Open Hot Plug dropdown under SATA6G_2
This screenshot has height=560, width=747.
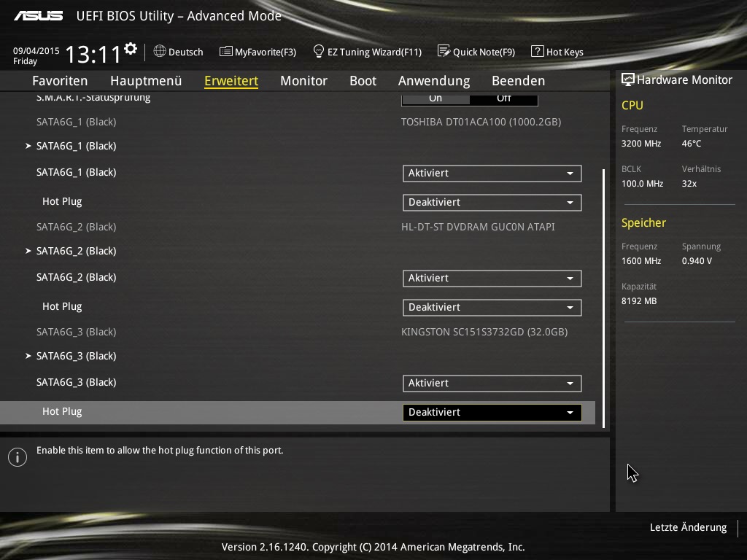pyautogui.click(x=492, y=307)
